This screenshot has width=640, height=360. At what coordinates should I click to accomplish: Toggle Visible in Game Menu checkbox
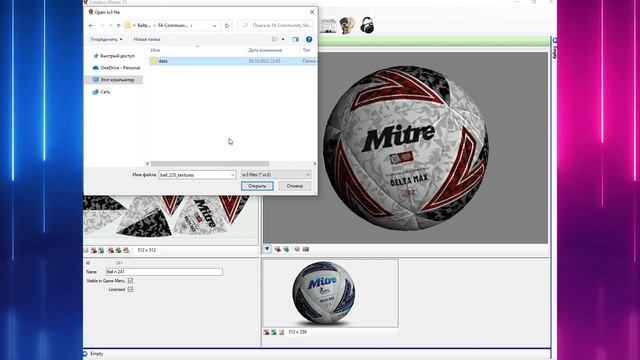130,281
